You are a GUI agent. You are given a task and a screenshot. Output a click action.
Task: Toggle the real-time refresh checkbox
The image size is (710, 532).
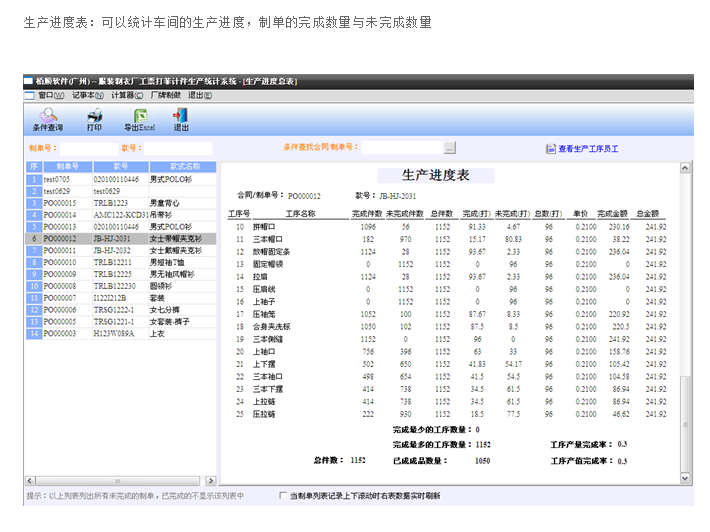click(x=283, y=495)
